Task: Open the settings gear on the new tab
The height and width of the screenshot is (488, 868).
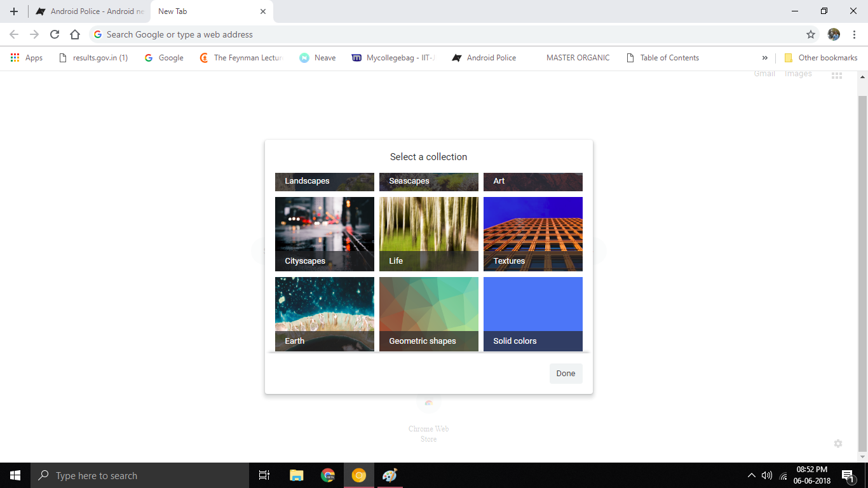Action: click(838, 444)
